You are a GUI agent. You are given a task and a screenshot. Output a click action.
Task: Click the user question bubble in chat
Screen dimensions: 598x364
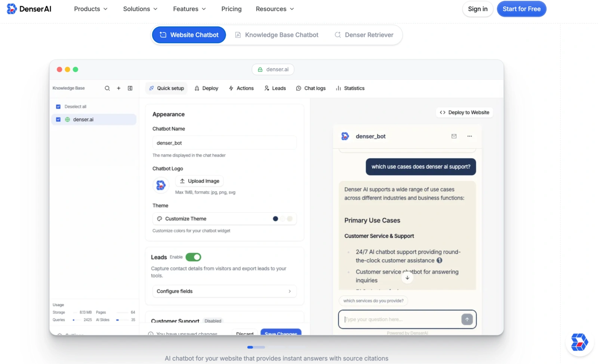(x=421, y=167)
